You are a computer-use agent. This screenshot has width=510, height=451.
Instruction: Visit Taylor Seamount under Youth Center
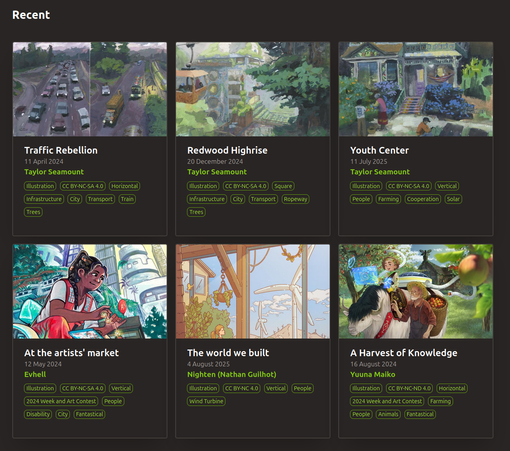coord(380,172)
